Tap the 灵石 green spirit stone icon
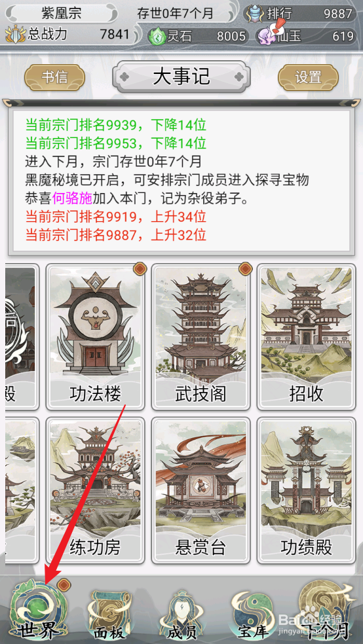This screenshot has width=363, height=644. point(156,36)
